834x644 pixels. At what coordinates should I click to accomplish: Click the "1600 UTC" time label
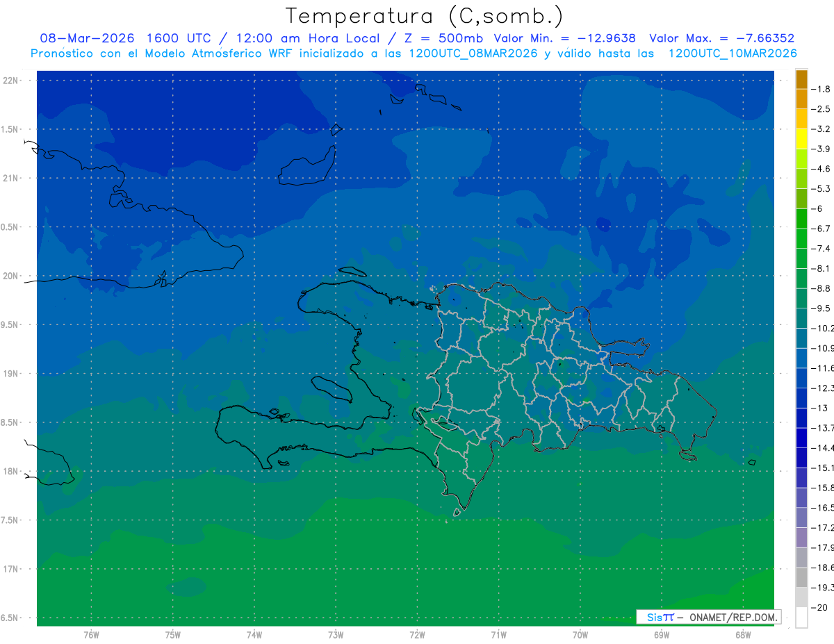pyautogui.click(x=179, y=38)
